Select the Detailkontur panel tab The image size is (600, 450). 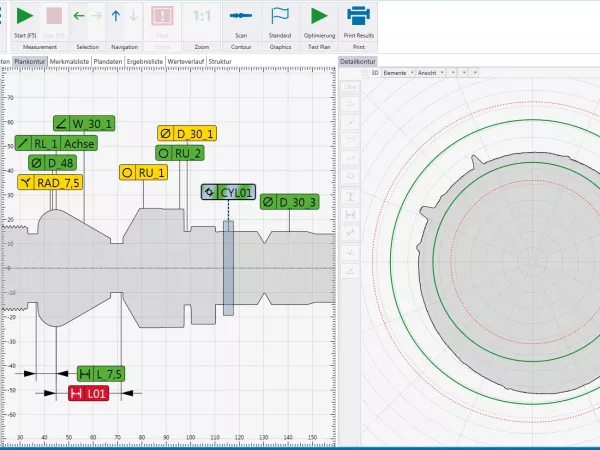click(x=358, y=61)
